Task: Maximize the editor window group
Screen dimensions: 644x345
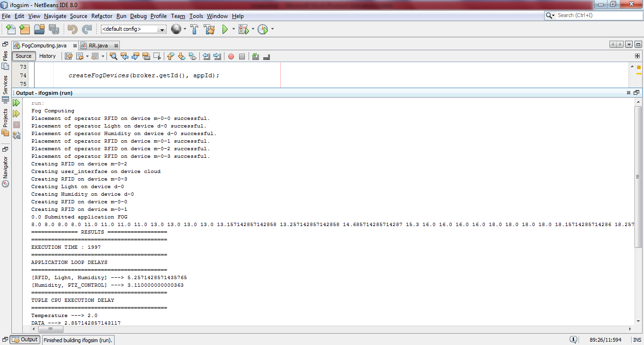Action: pos(637,45)
